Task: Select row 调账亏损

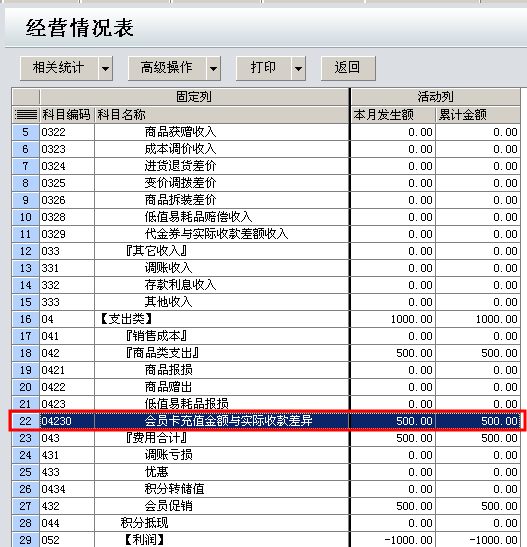Action: 266,455
